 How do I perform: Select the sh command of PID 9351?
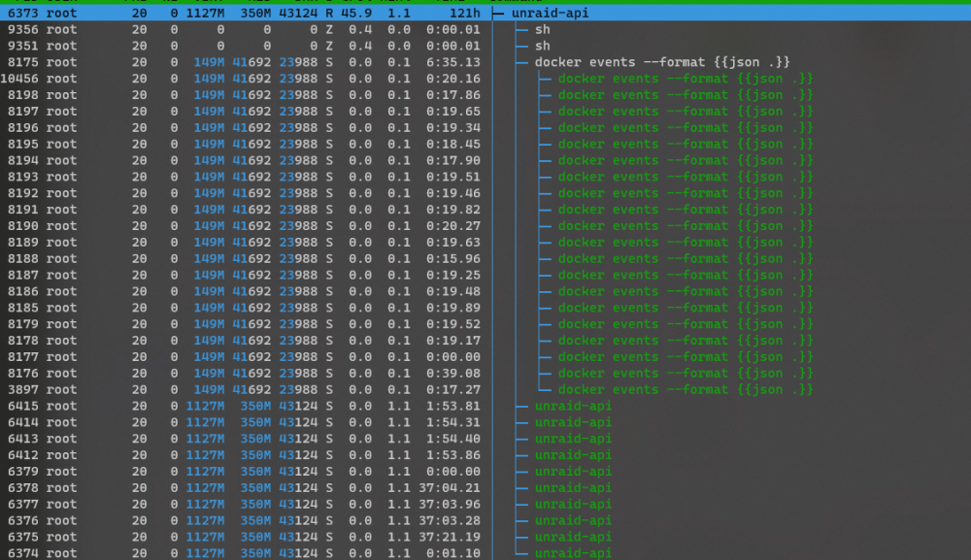pos(543,46)
